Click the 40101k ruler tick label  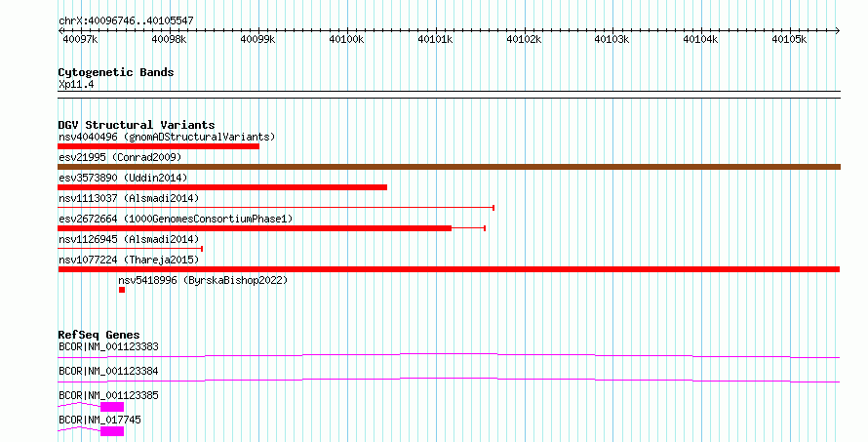tap(435, 39)
